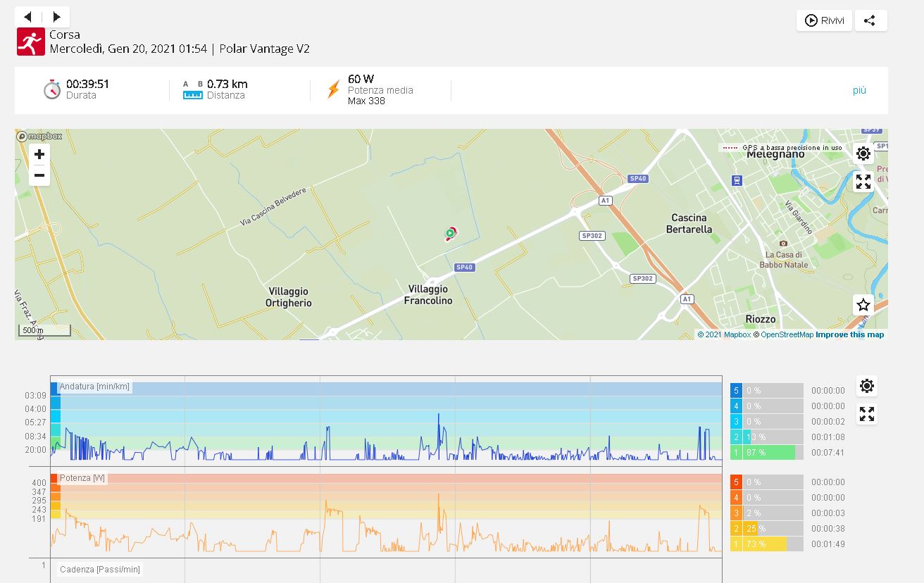Click the pace zone 2 time '00:01:08'
Viewport: 924px width, 583px height.
coord(828,437)
